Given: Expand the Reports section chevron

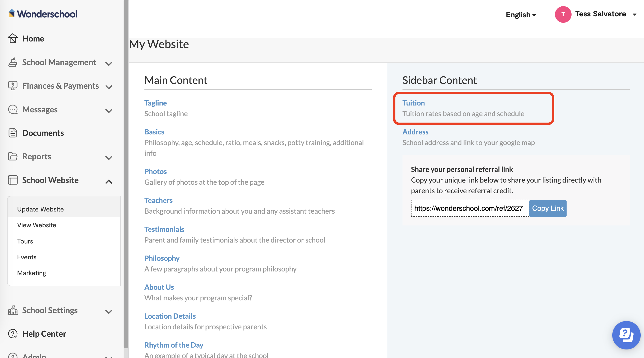Looking at the screenshot, I should (x=109, y=158).
